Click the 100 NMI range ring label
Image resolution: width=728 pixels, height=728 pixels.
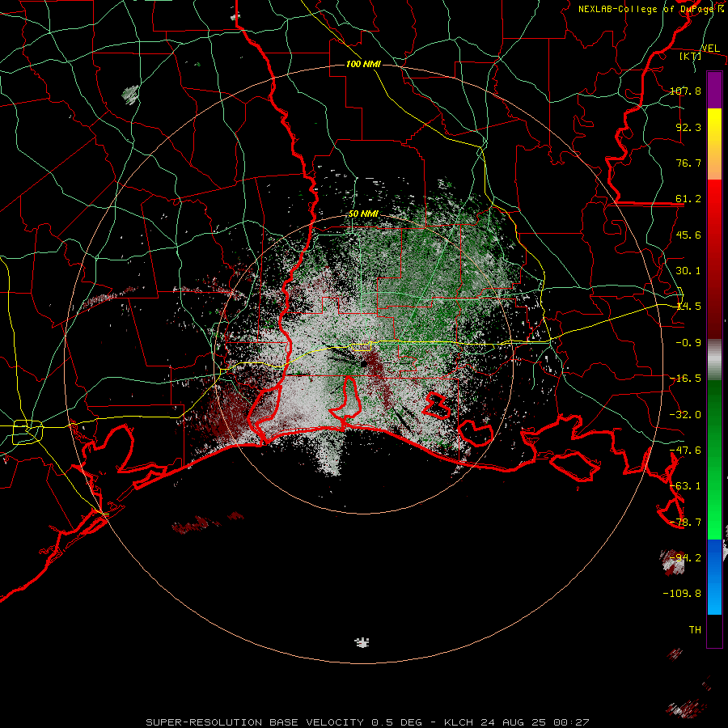tap(363, 64)
